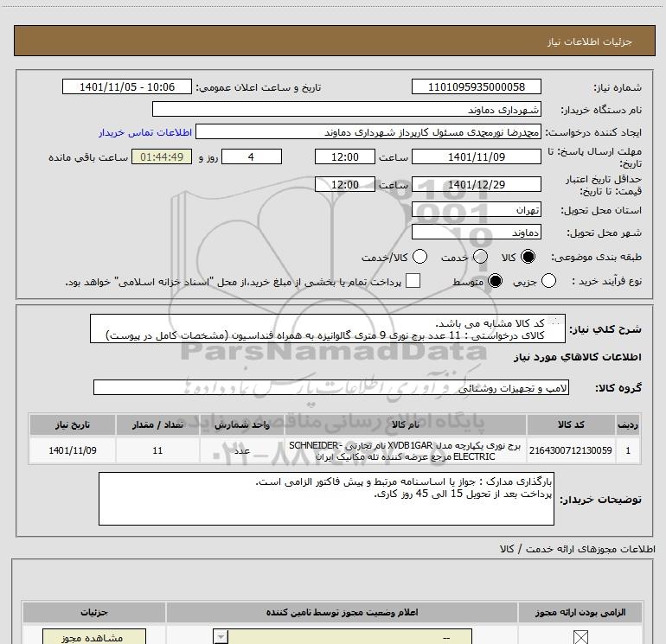
Task: Click the اطلاعات کالاهای مورد نیاز heading
Action: (x=578, y=357)
